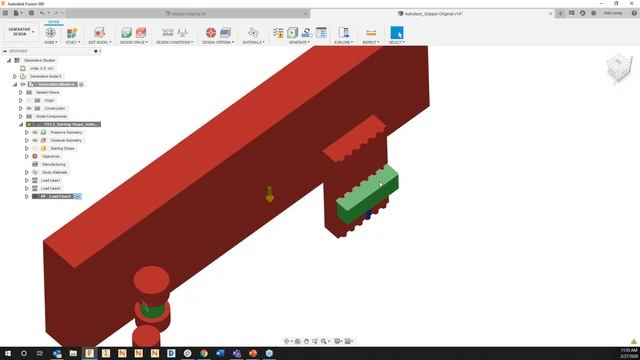The height and width of the screenshot is (360, 640).
Task: Toggle visibility eye of Preserve Geometry
Action: click(35, 132)
